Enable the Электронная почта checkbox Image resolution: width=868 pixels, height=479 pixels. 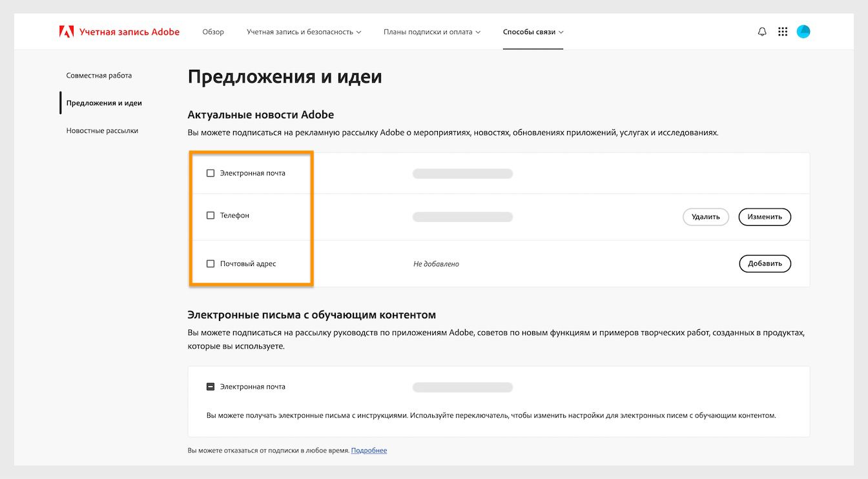(x=210, y=173)
